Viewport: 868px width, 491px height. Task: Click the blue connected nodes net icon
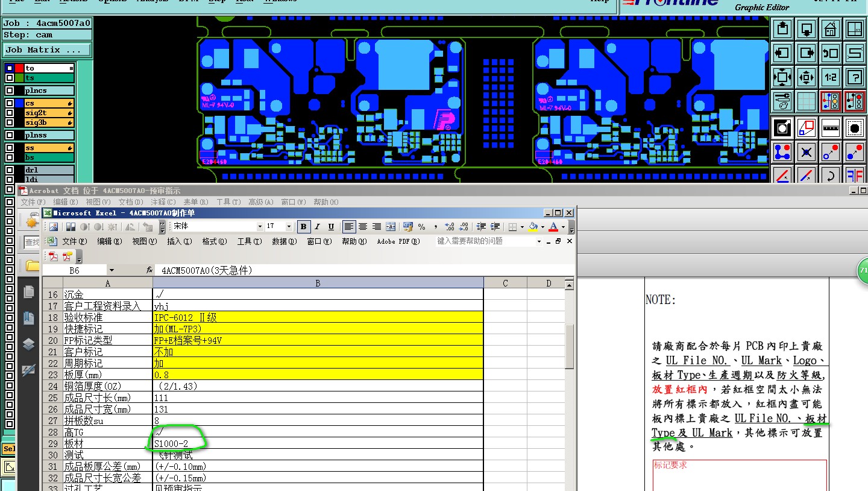click(x=782, y=152)
